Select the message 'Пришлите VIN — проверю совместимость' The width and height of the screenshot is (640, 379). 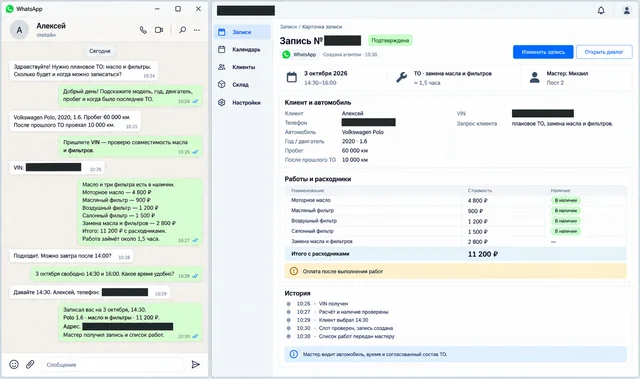tap(130, 146)
